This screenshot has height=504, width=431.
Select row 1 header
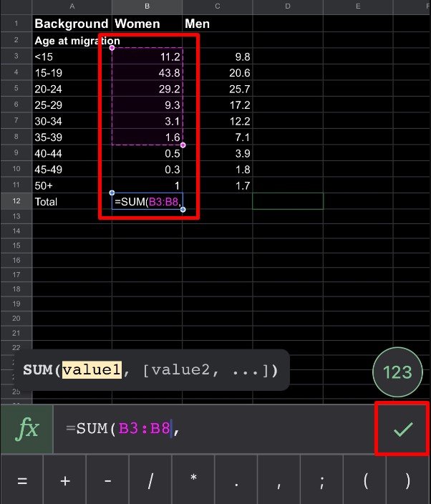pyautogui.click(x=16, y=24)
